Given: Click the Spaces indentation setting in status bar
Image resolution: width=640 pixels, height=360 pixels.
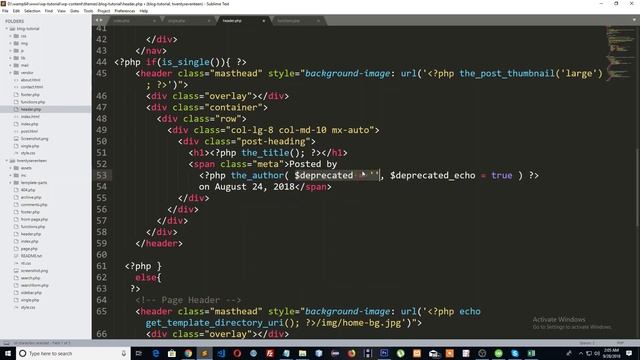Looking at the screenshot, I should (587, 343).
